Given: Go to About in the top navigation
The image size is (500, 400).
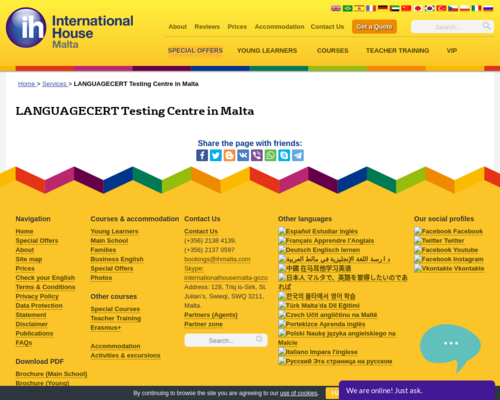Looking at the screenshot, I should (x=177, y=27).
